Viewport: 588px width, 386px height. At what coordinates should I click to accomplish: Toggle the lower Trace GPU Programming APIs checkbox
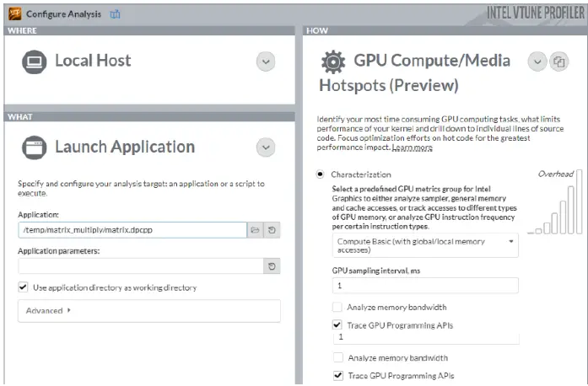(338, 376)
